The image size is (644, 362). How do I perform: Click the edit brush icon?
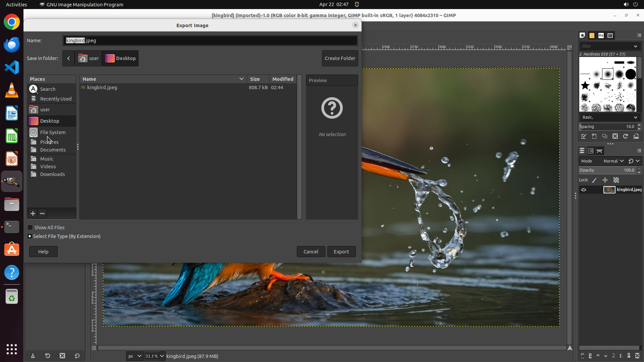[584, 136]
